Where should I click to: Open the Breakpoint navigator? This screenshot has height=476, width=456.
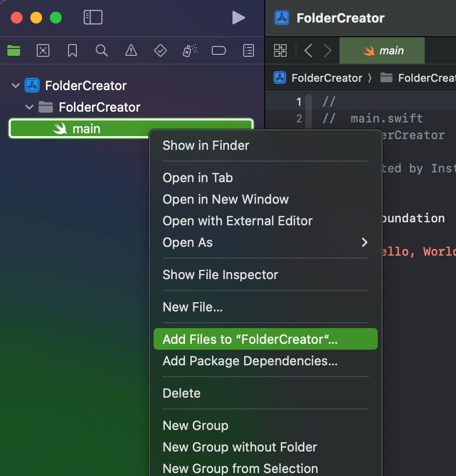point(219,50)
